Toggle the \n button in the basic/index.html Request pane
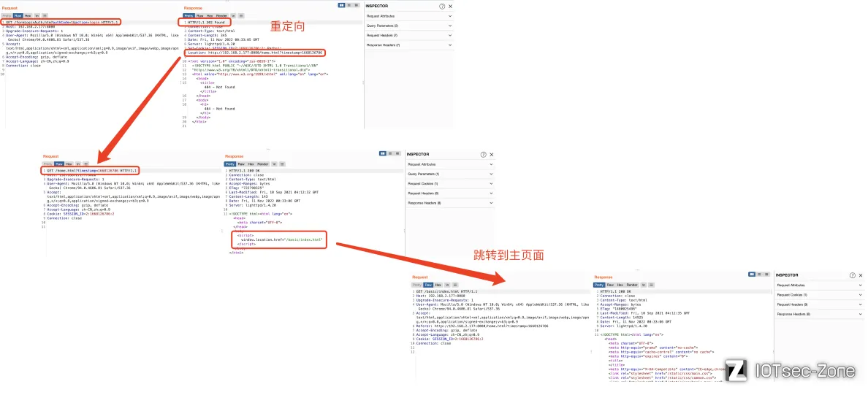Image resolution: width=868 pixels, height=395 pixels. pyautogui.click(x=447, y=285)
